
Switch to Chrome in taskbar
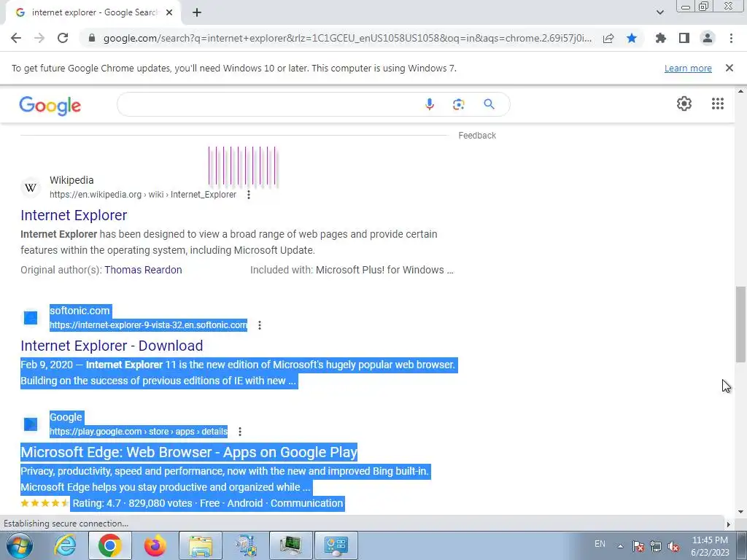tap(109, 545)
